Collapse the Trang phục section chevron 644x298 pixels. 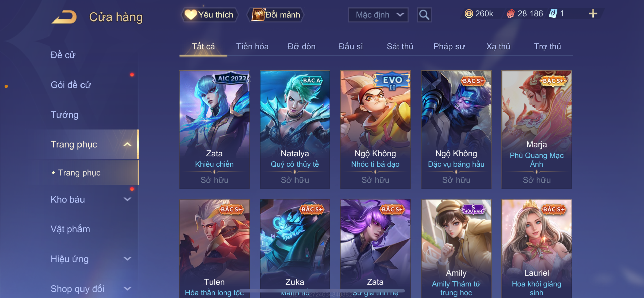[127, 144]
